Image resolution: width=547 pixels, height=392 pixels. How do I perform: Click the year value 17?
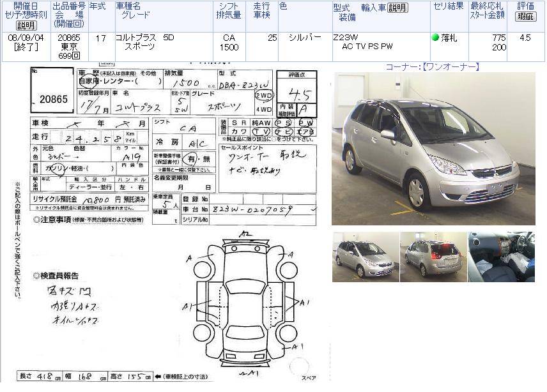tap(101, 38)
